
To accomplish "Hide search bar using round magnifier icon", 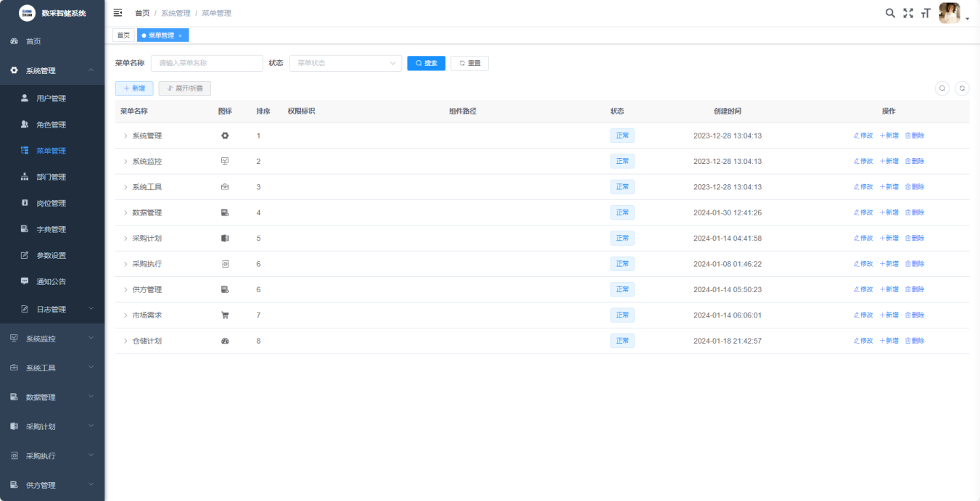I will click(942, 88).
